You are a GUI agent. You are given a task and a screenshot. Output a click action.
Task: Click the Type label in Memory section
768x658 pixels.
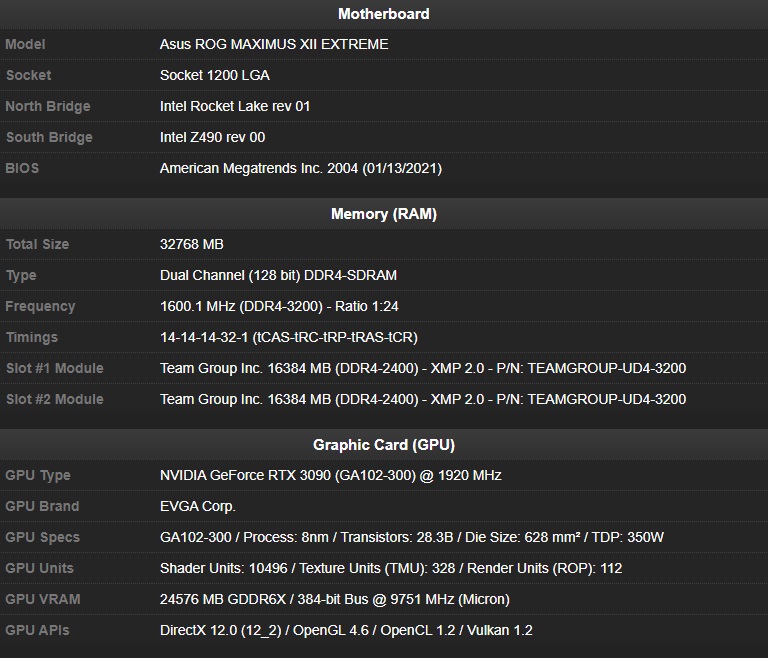pos(21,275)
